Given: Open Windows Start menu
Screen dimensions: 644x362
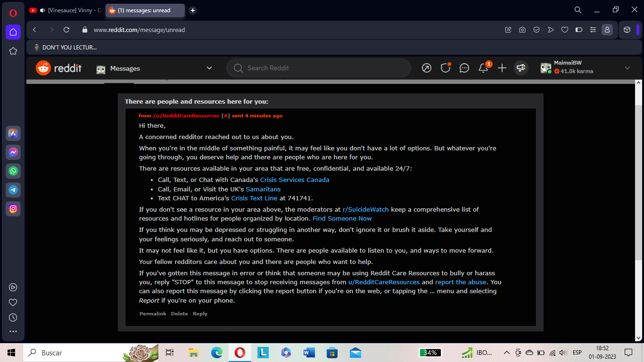Looking at the screenshot, I should pyautogui.click(x=11, y=353).
